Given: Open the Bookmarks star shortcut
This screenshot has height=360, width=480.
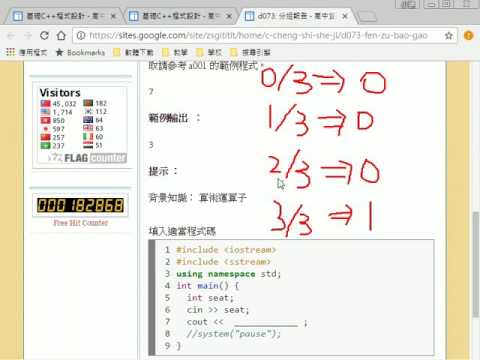Looking at the screenshot, I should click(x=80, y=52).
